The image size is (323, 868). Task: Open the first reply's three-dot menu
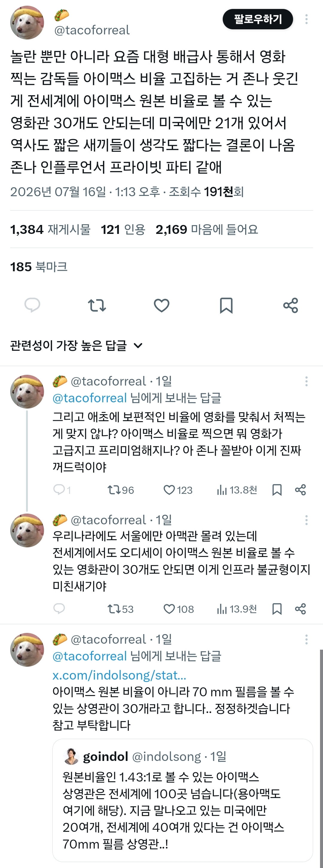point(306,381)
